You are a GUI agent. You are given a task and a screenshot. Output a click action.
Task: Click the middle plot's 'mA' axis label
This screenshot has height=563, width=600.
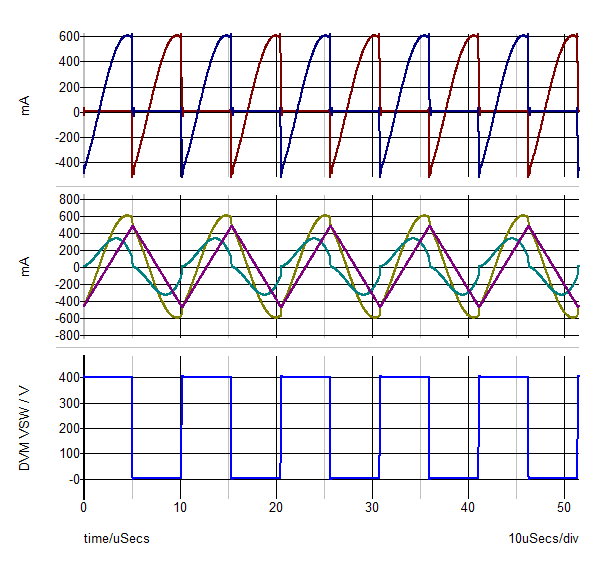point(27,267)
